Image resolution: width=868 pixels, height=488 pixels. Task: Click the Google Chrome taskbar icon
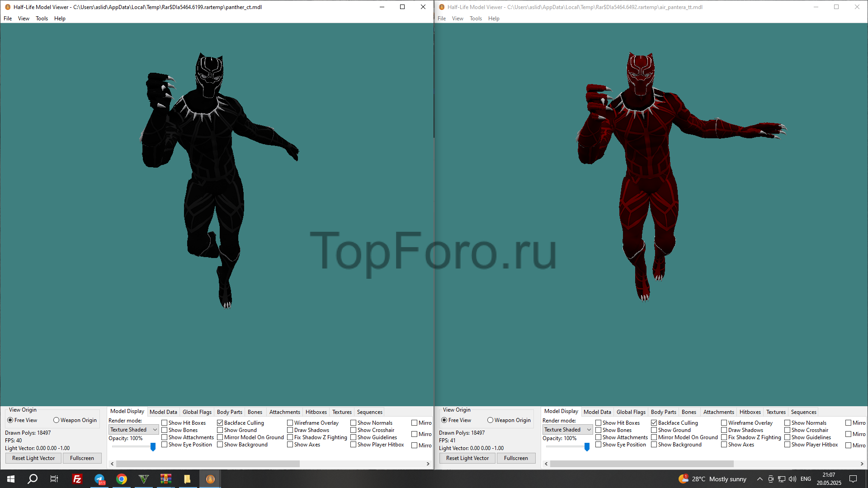click(x=121, y=479)
